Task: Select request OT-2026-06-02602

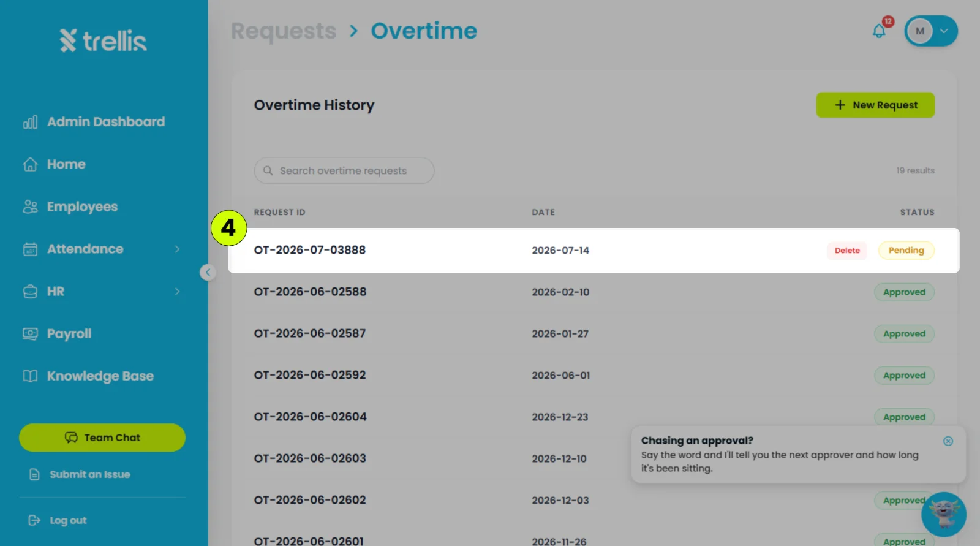Action: point(310,500)
